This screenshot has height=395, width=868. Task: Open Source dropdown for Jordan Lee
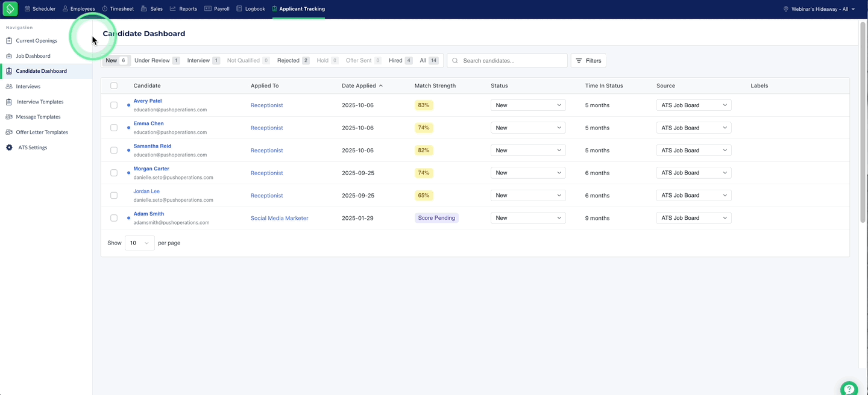(x=694, y=196)
